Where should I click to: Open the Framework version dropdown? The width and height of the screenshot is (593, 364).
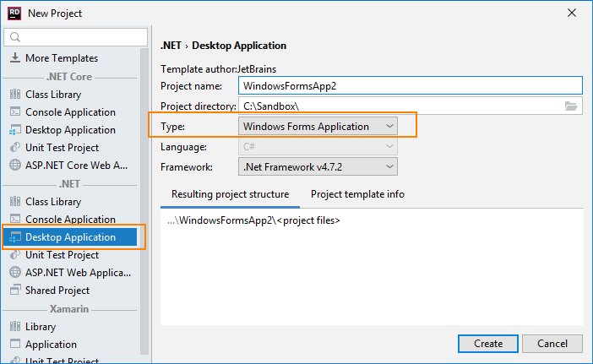coord(318,167)
